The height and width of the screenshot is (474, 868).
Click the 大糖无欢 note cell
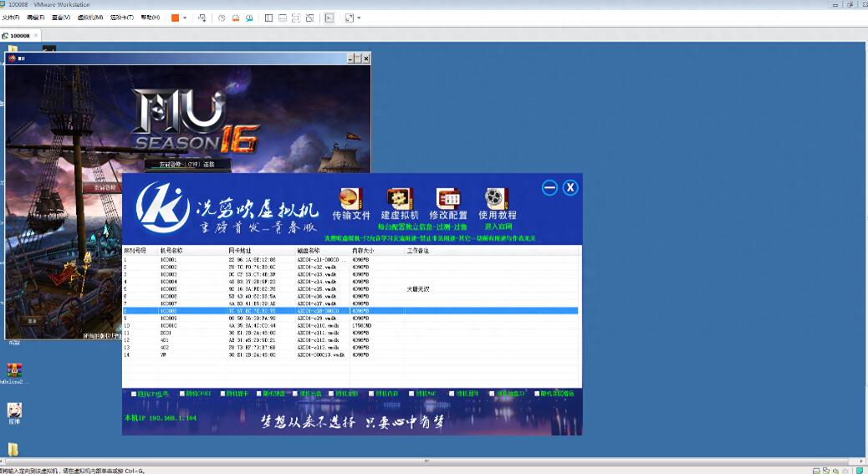(418, 289)
